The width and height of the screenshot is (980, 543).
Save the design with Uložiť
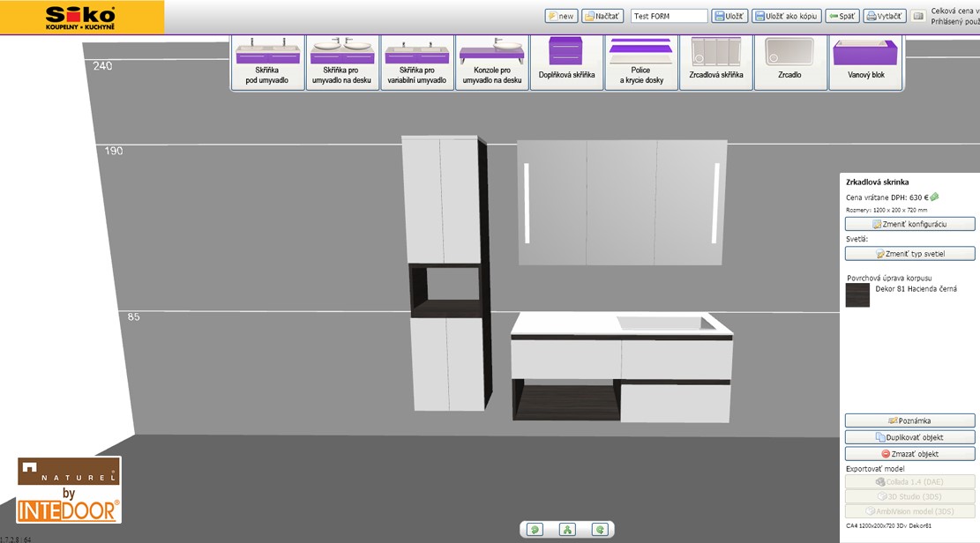(x=729, y=16)
